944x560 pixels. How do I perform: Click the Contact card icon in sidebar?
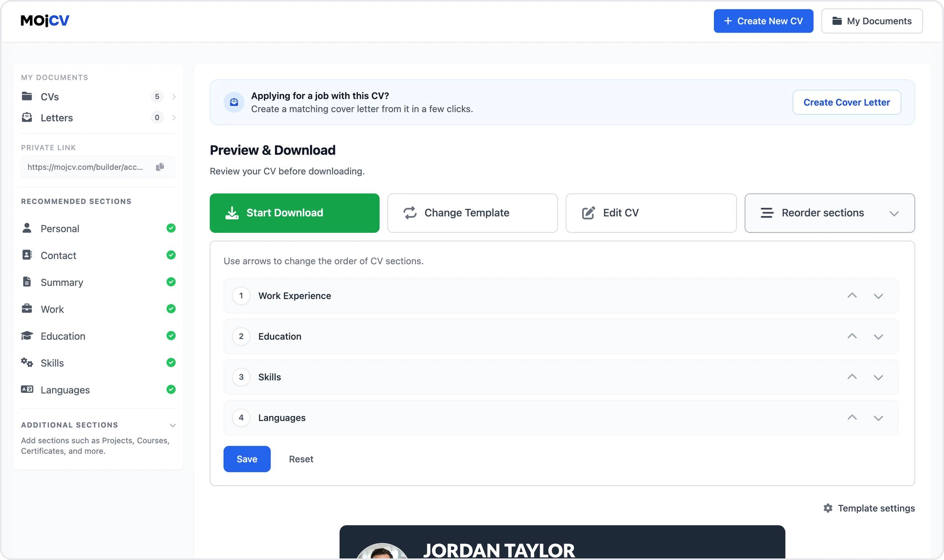(x=27, y=255)
